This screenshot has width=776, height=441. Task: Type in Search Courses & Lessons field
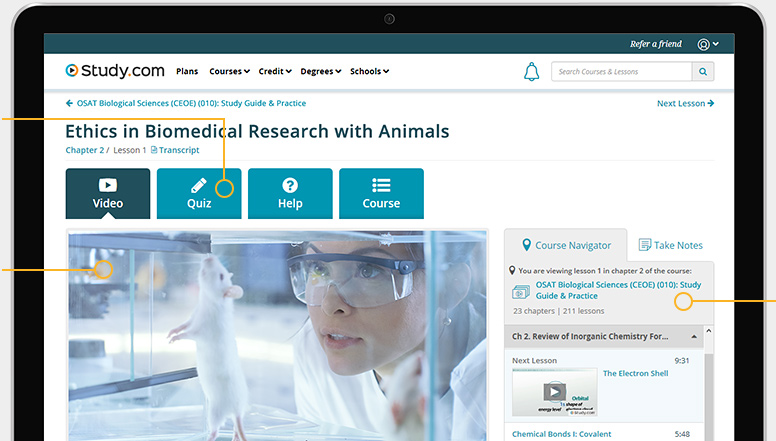[x=621, y=72]
